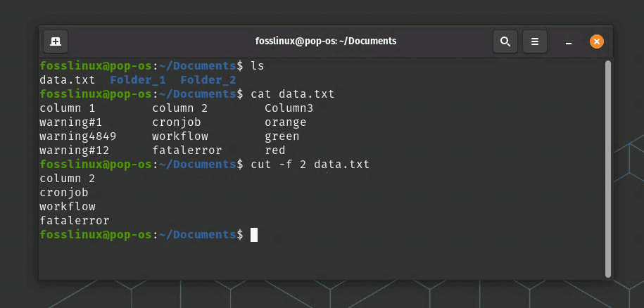Screen dimensions: 644x308
Task: Click the Folder_1 directory name in ls output
Action: tap(137, 80)
